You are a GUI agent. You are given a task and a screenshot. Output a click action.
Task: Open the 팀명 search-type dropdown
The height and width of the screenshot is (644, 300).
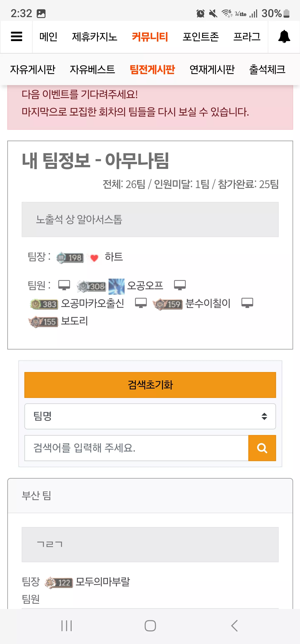150,416
